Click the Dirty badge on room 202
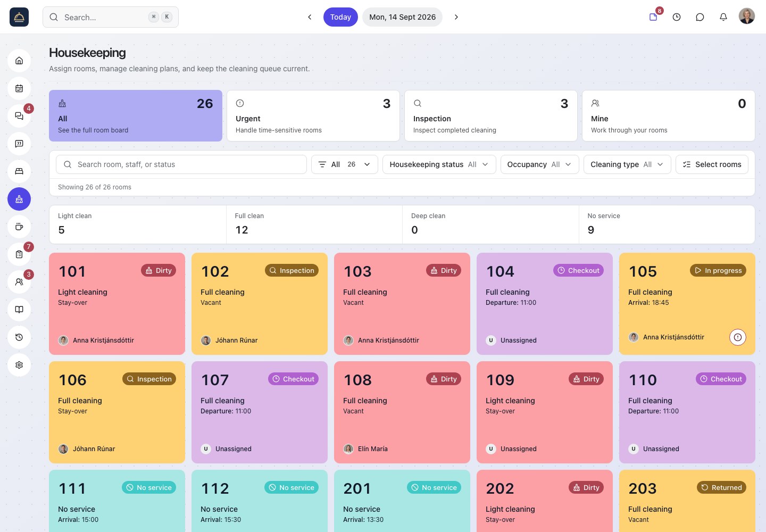The width and height of the screenshot is (766, 532). tap(586, 487)
